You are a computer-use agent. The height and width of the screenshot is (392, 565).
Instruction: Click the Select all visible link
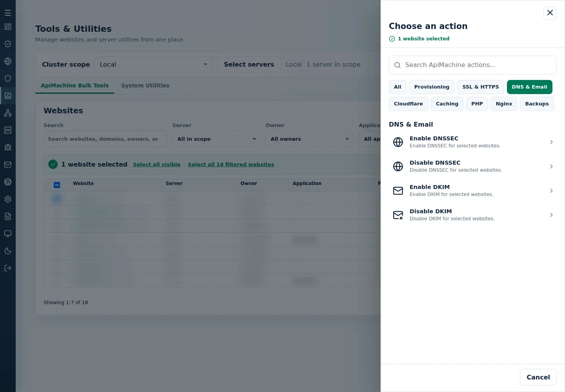point(157,165)
